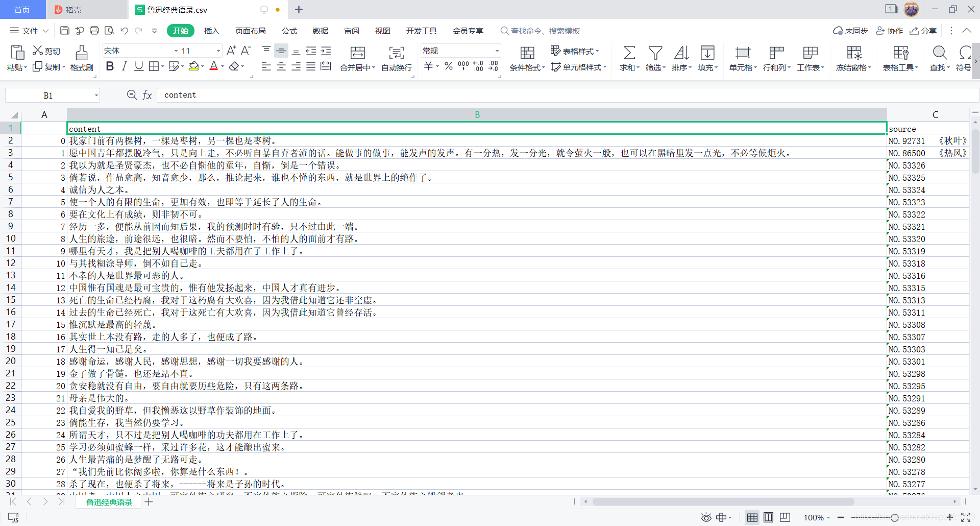Viewport: 980px width, 526px height.
Task: Click the thousands separator icon
Action: 463,66
